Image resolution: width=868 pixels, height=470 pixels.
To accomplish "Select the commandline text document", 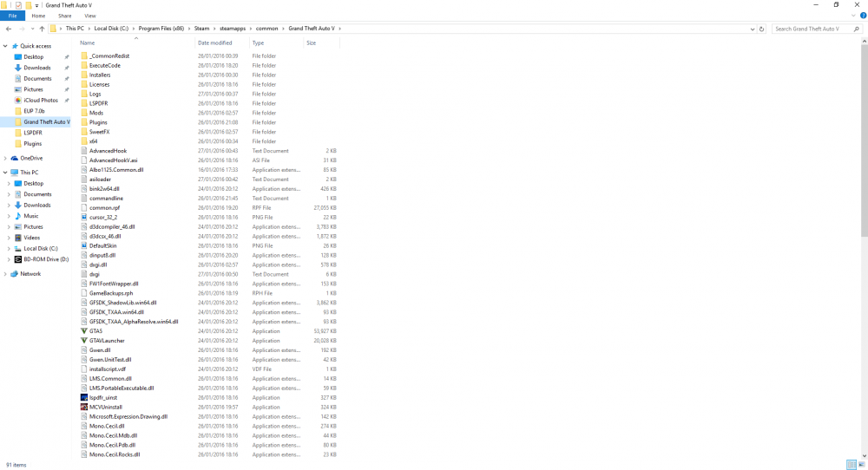I will [106, 198].
